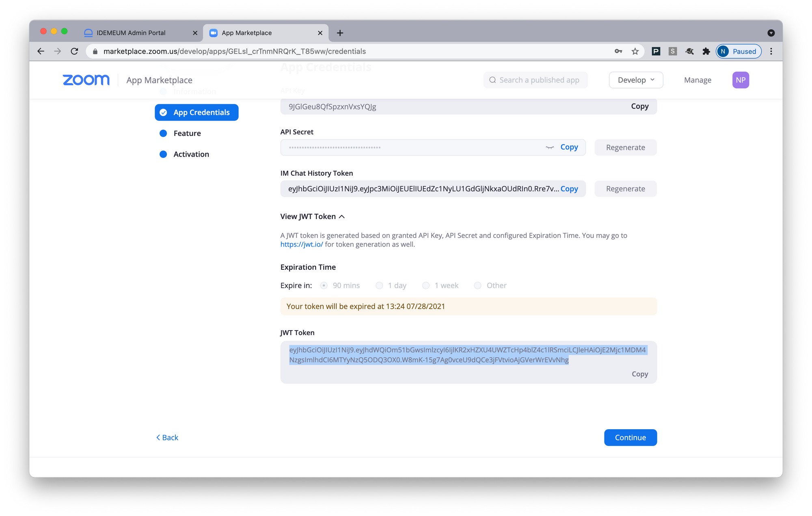Select the App Marketplace tab

click(266, 33)
